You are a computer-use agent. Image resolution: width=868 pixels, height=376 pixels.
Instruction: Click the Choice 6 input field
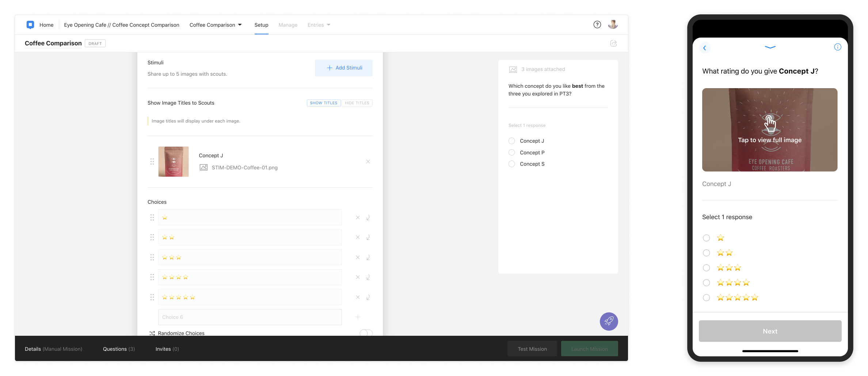tap(250, 317)
